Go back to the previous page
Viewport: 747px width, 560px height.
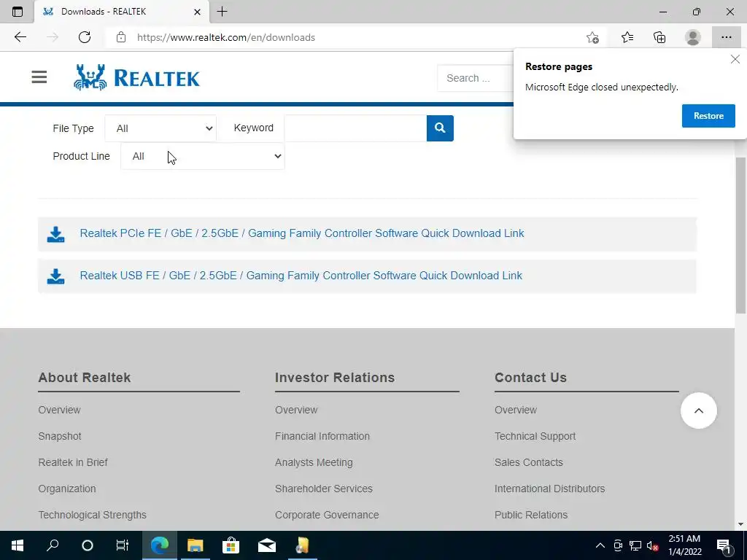pyautogui.click(x=20, y=37)
